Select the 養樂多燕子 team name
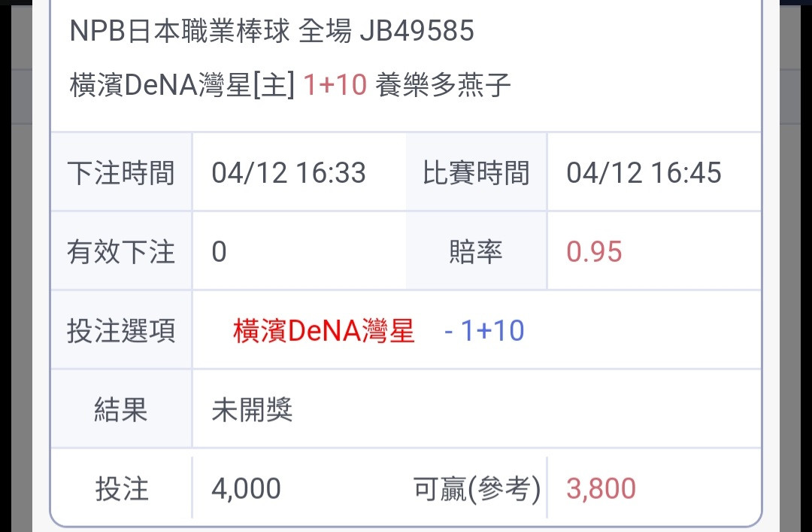812x532 pixels. 443,84
